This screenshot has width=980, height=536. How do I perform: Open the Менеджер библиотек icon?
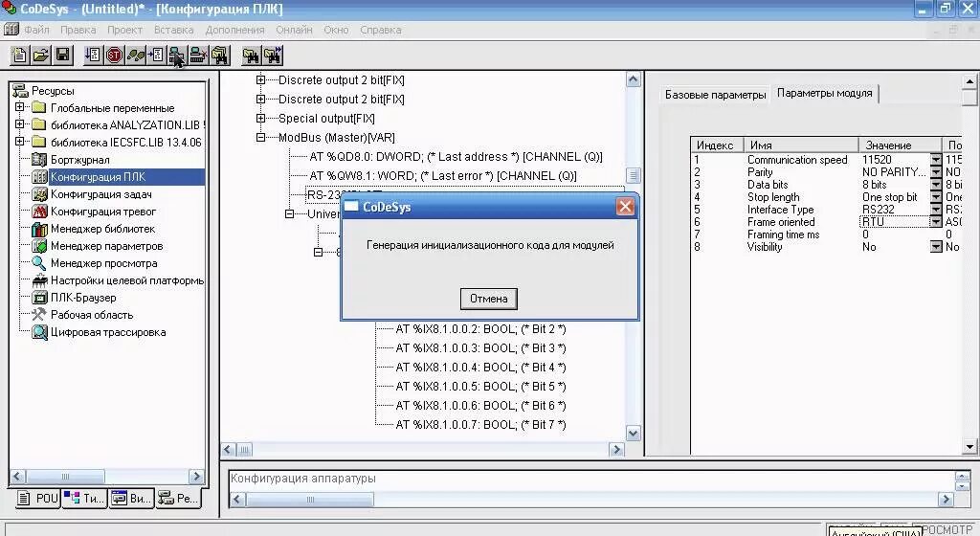[x=38, y=229]
